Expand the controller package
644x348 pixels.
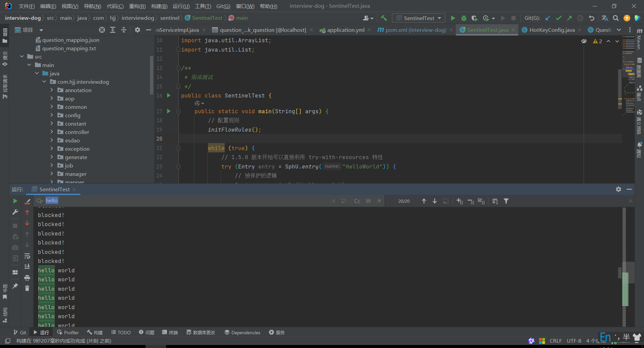click(x=52, y=132)
